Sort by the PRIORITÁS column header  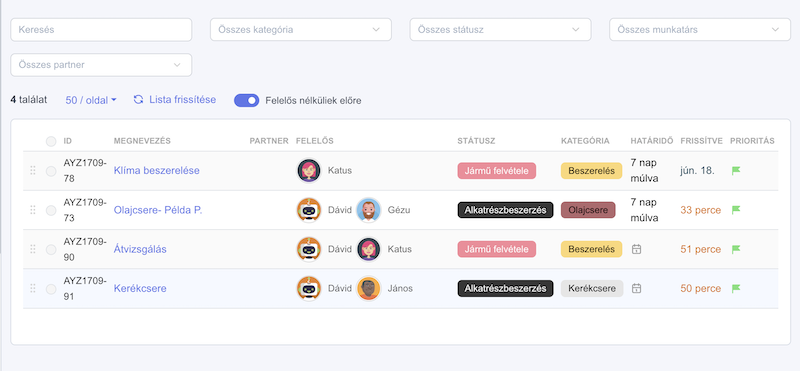tap(752, 141)
